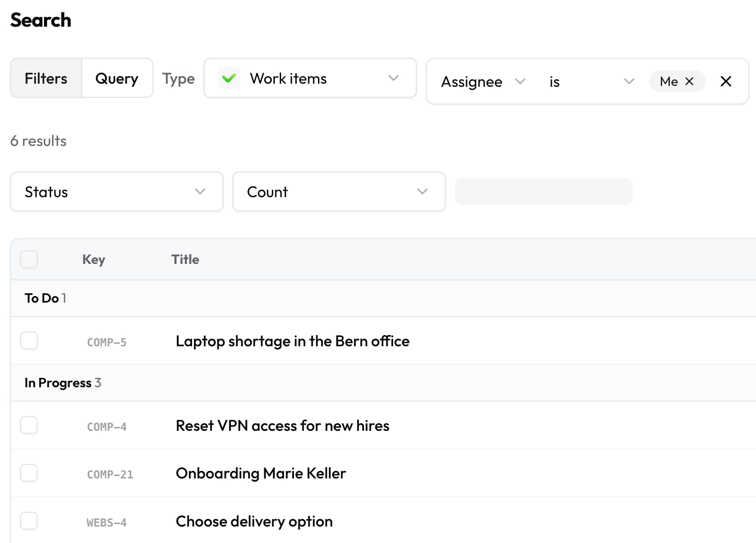
Task: Switch to the Filters tab
Action: [x=46, y=78]
